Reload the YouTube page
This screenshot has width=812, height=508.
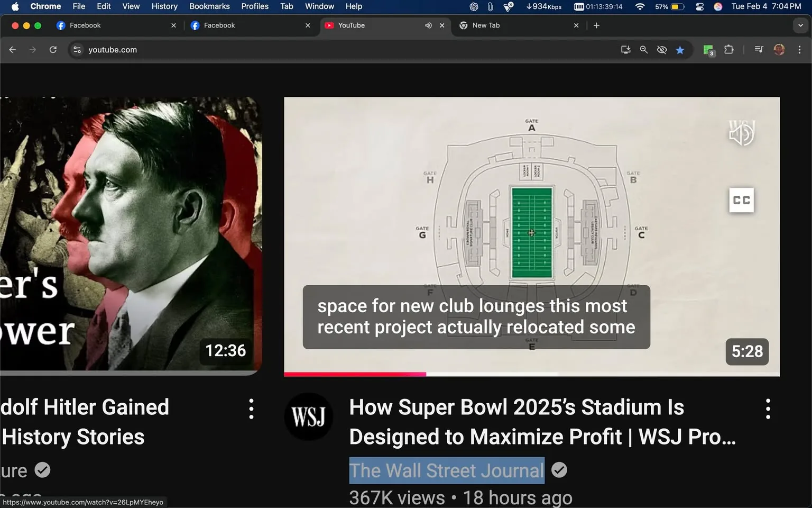tap(53, 50)
